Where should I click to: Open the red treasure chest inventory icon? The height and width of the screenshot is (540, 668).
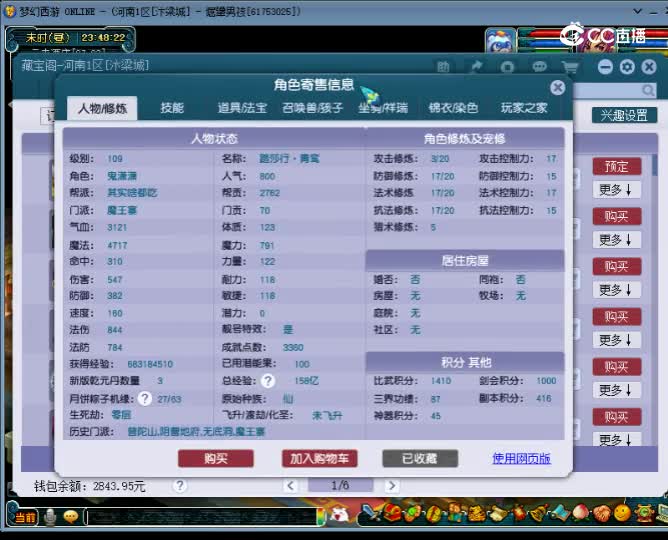[x=392, y=513]
